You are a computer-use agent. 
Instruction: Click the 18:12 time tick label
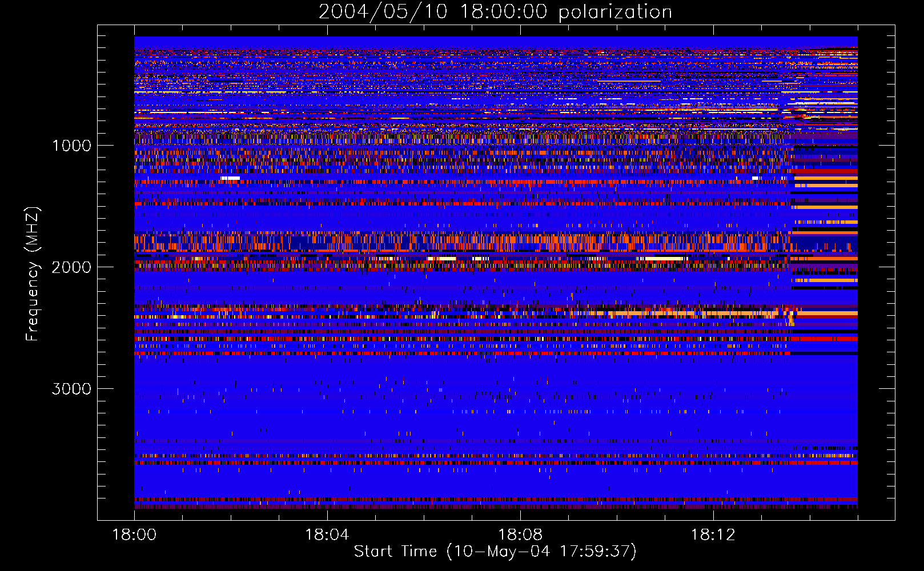click(713, 535)
